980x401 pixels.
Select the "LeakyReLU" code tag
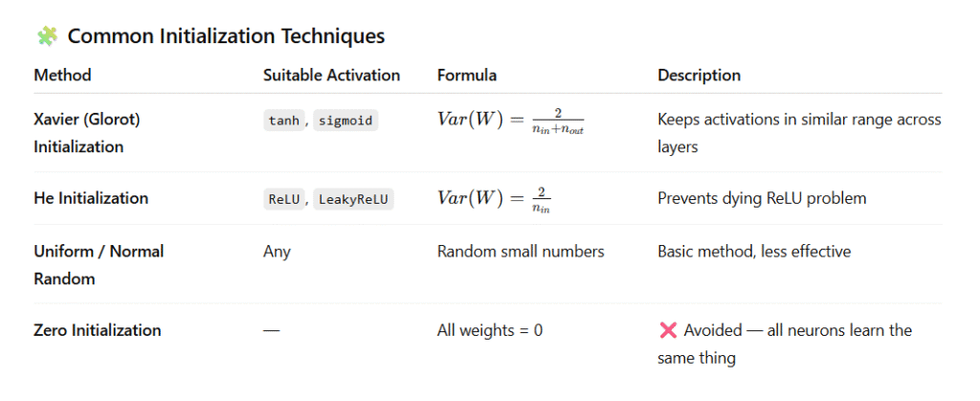[x=352, y=199]
